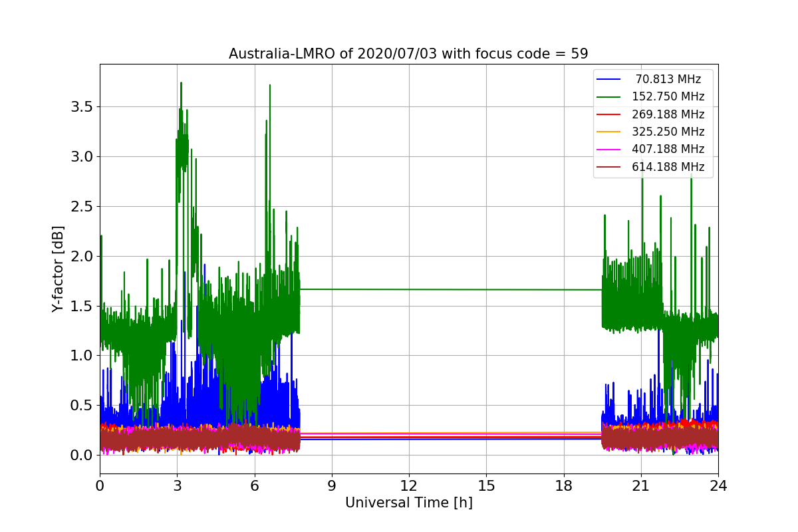Click the x-axis tick label '3'
This screenshot has height=532, width=798.
(x=177, y=485)
